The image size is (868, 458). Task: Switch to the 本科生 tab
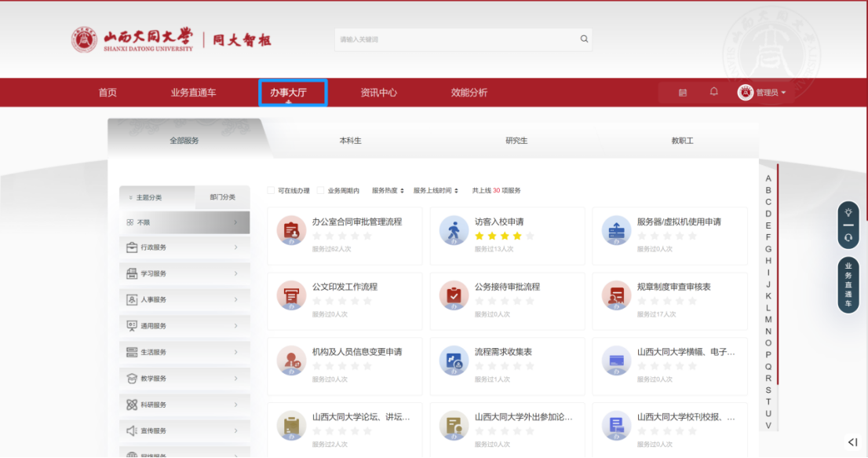point(350,141)
